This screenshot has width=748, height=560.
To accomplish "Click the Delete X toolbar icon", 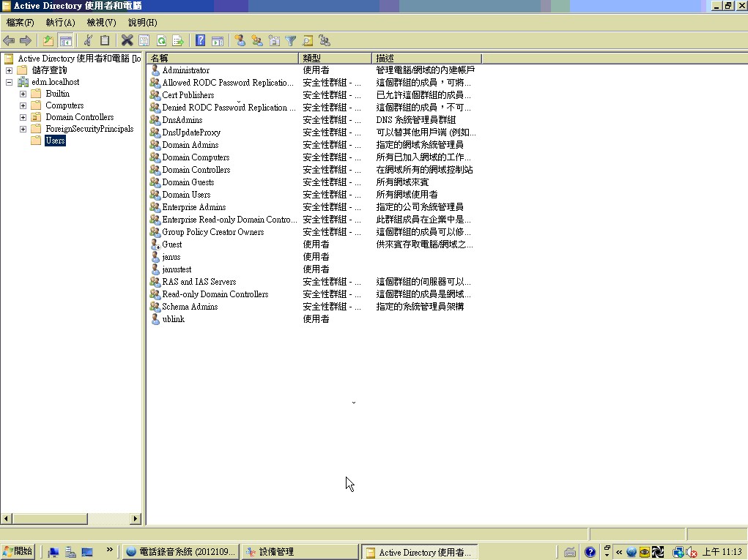I will point(127,41).
